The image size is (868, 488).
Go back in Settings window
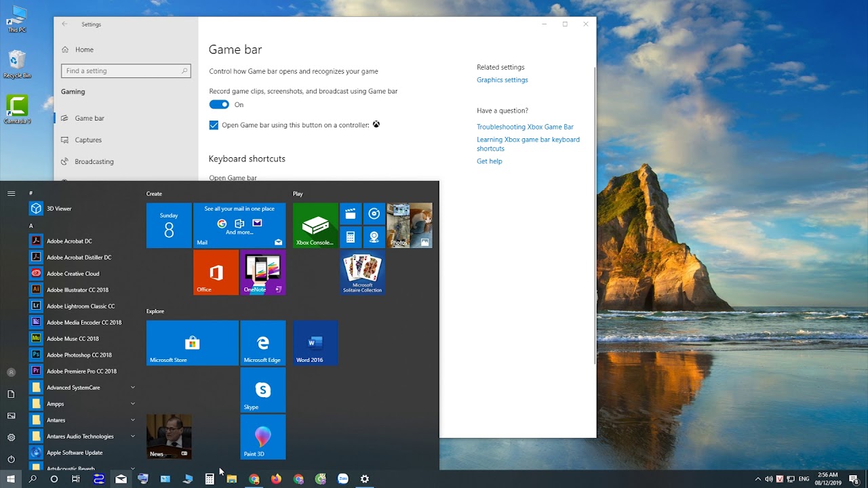64,24
